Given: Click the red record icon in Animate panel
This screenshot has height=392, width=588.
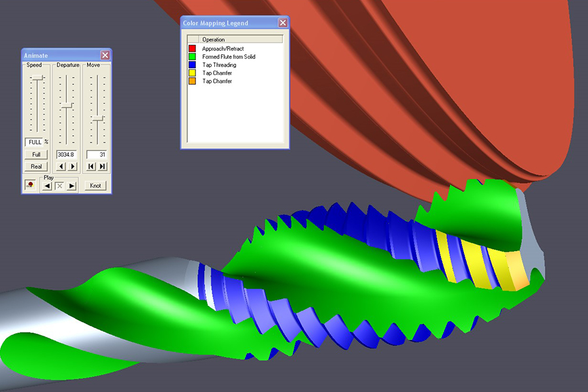Looking at the screenshot, I should click(30, 186).
